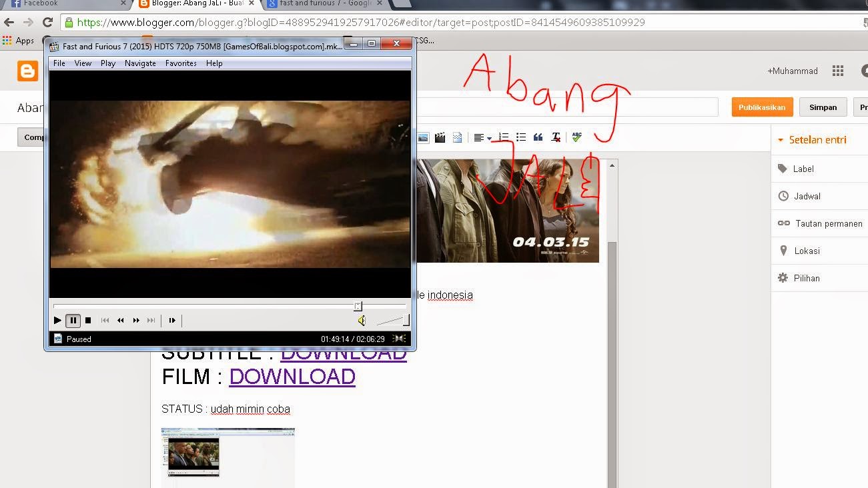Click the rewind (decrease speed) button
The width and height of the screenshot is (868, 488).
(x=121, y=321)
